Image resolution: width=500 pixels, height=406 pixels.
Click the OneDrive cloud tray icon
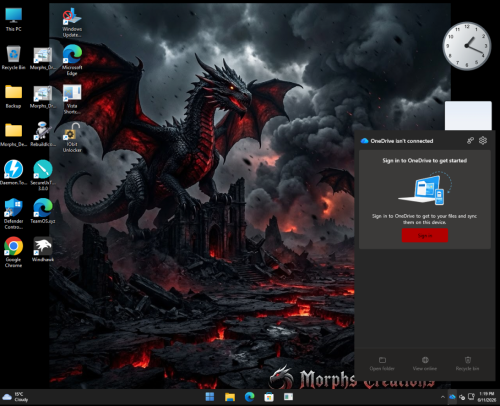452,397
